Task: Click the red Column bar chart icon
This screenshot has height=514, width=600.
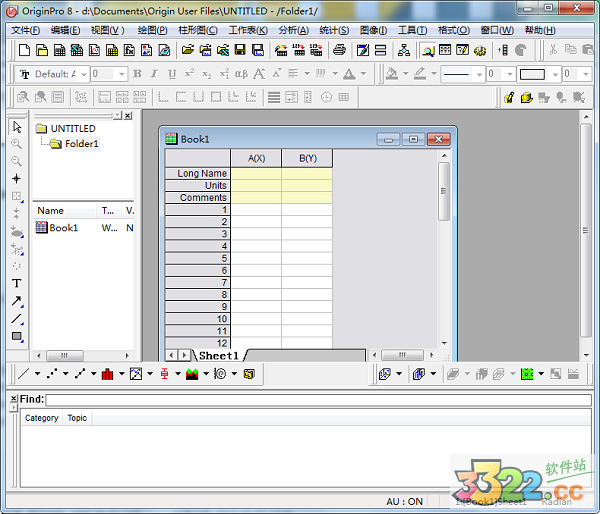Action: point(108,374)
